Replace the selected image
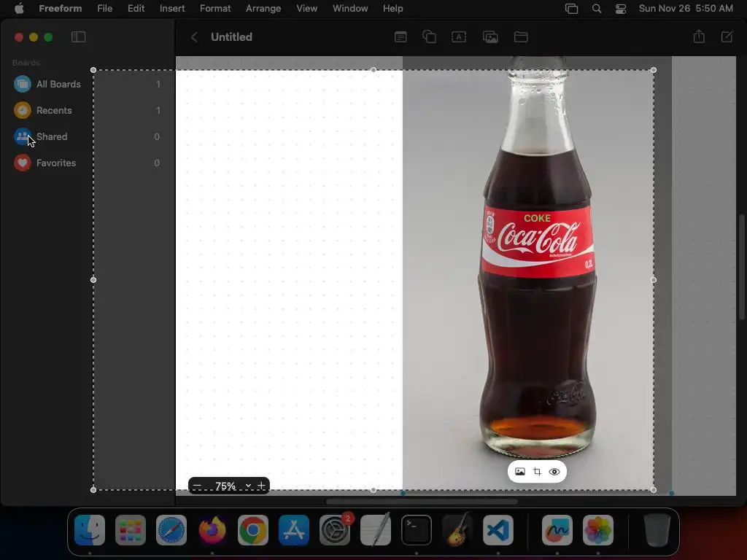747x560 pixels. [x=519, y=472]
